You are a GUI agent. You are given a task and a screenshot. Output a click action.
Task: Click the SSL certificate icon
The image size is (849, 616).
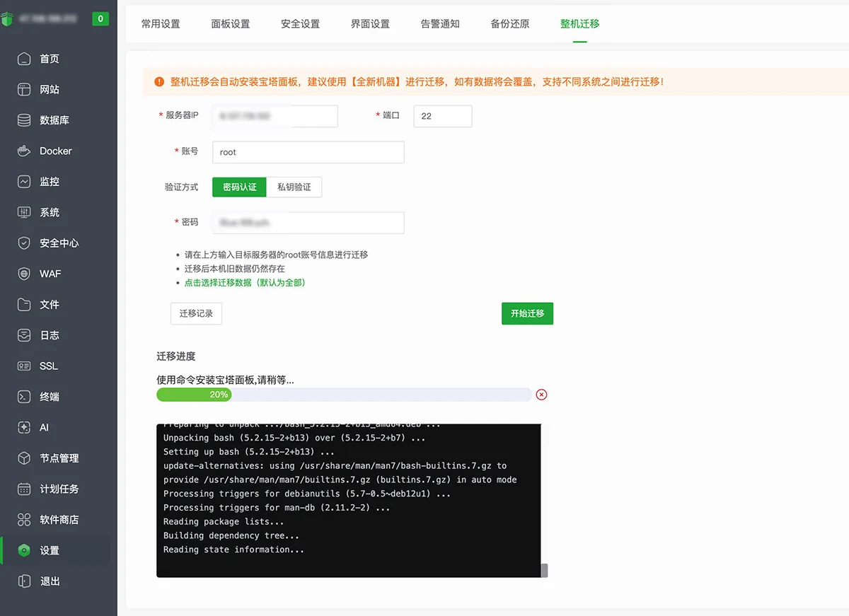tap(24, 366)
